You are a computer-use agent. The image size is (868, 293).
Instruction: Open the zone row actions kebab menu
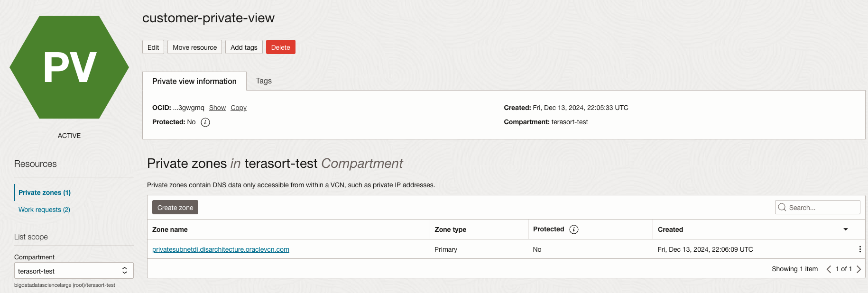point(859,249)
